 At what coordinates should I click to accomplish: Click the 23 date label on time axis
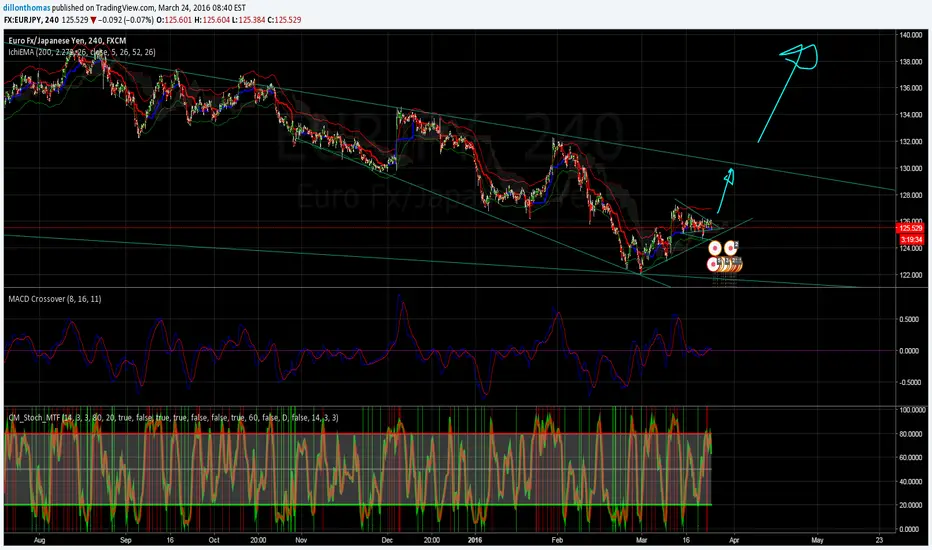tap(879, 540)
